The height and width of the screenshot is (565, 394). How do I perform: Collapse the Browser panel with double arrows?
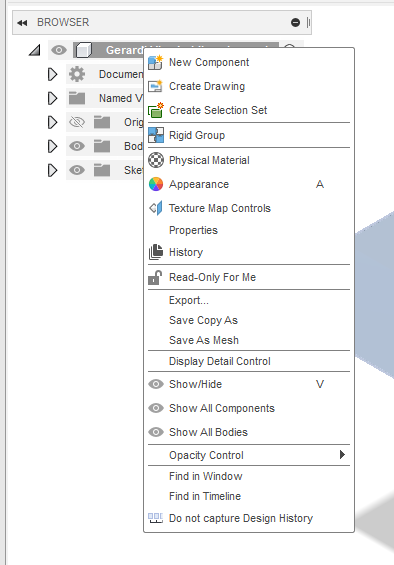click(22, 23)
